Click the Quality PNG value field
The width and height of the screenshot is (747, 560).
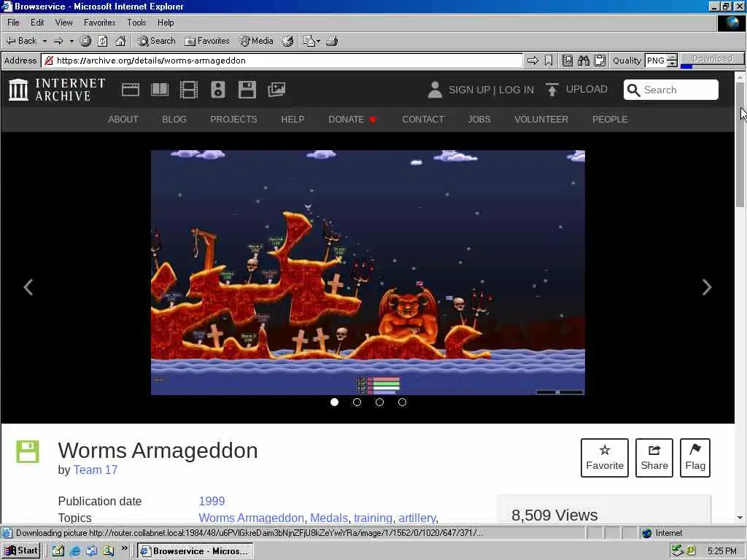point(656,61)
